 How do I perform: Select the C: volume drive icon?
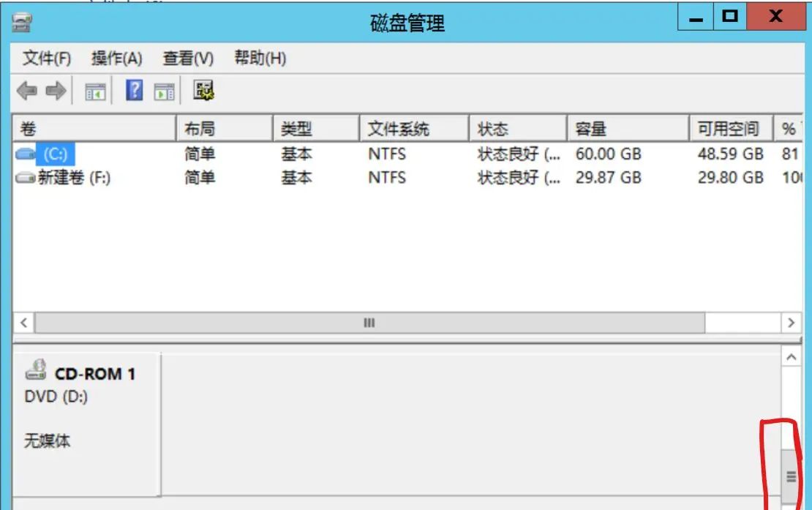click(26, 154)
